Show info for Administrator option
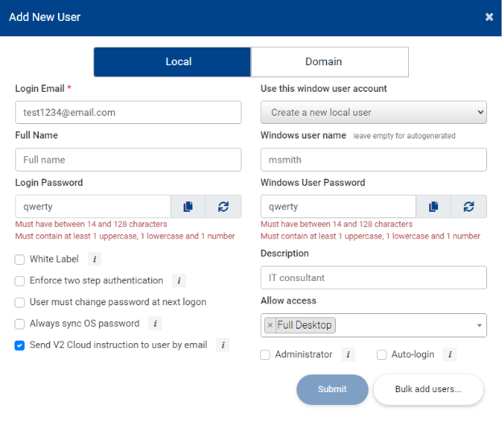 (348, 354)
